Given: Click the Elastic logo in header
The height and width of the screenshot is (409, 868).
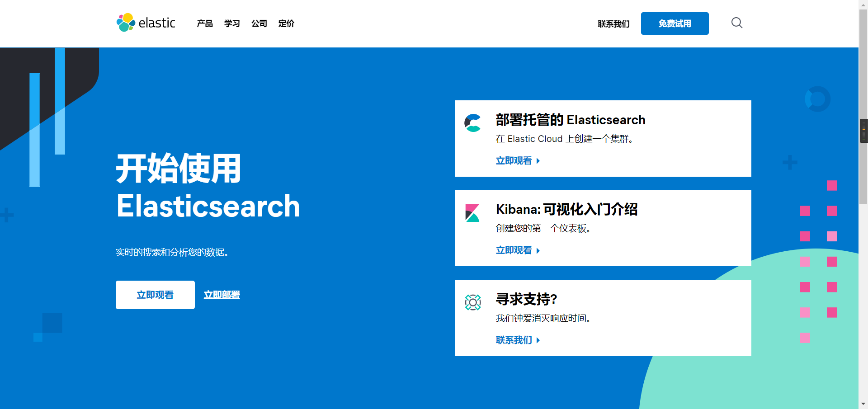Looking at the screenshot, I should point(146,23).
